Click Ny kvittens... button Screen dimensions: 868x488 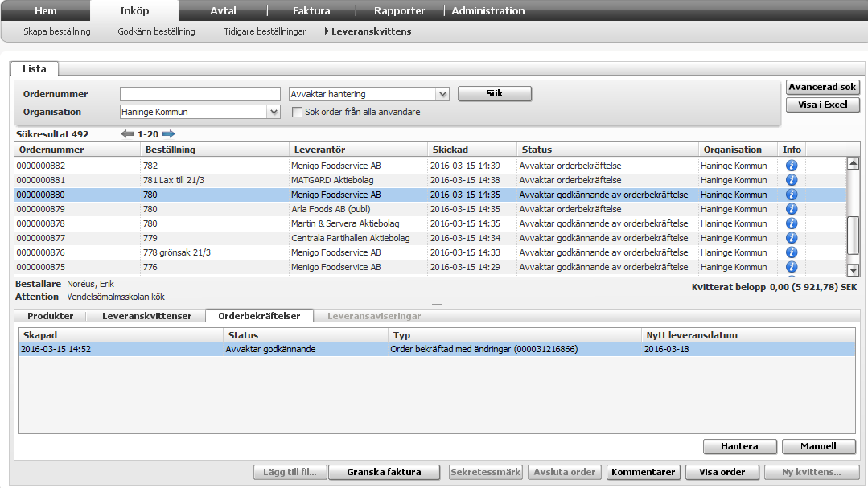812,472
